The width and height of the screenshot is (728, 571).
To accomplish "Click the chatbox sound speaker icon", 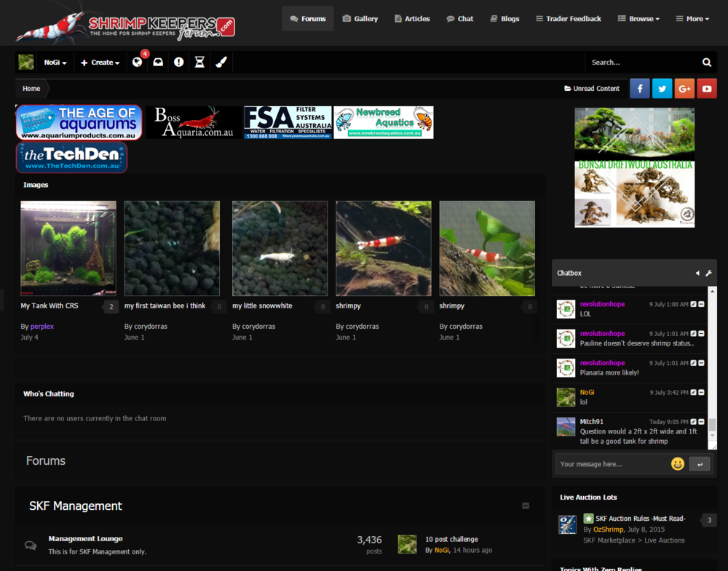I will coord(697,273).
